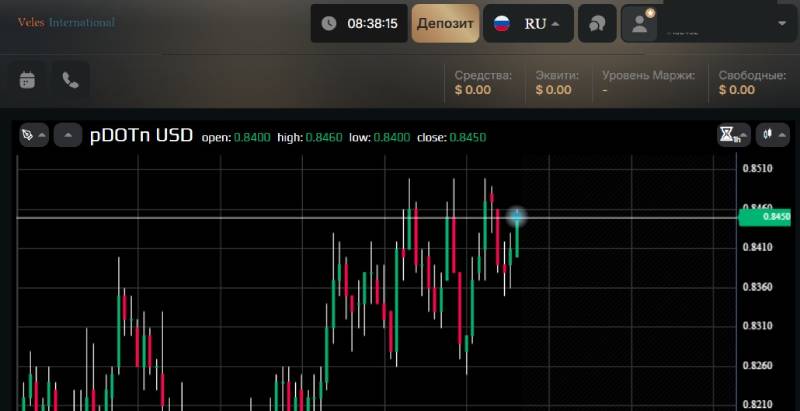800x411 pixels.
Task: Click the open: 0.8400 value
Action: [252, 138]
